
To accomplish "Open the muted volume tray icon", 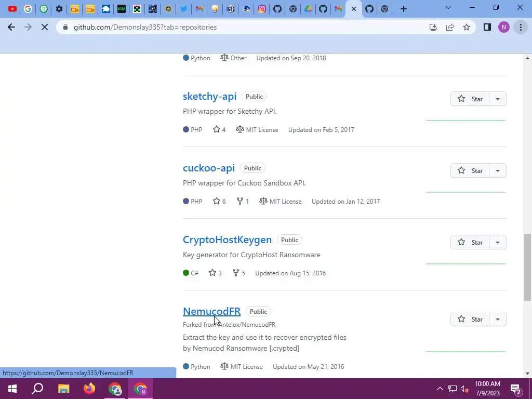I will pyautogui.click(x=464, y=389).
